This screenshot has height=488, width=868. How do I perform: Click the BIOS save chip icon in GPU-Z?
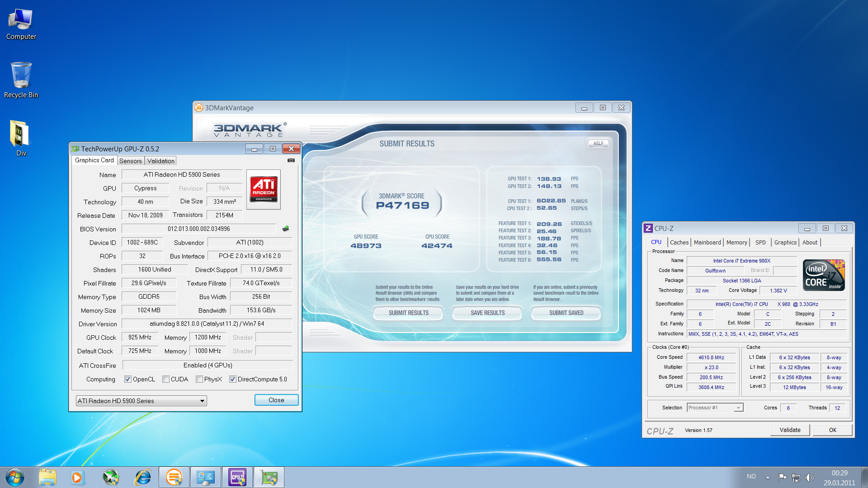pos(286,229)
